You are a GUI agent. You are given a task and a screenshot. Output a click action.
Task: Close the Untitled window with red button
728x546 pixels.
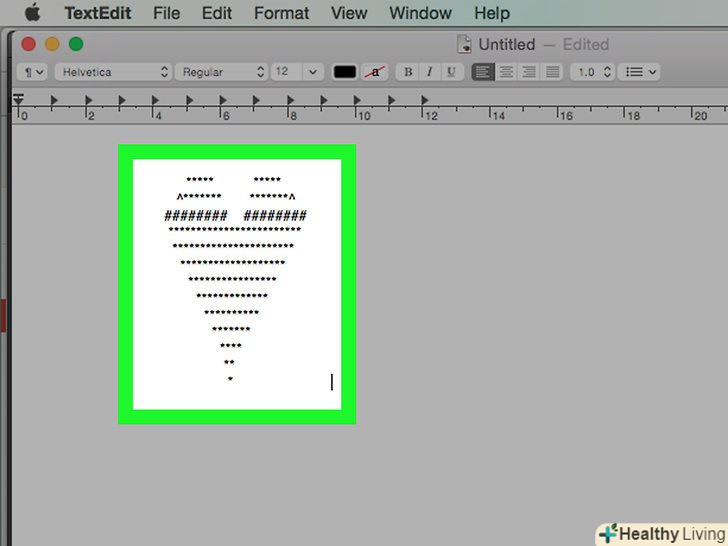pyautogui.click(x=28, y=44)
